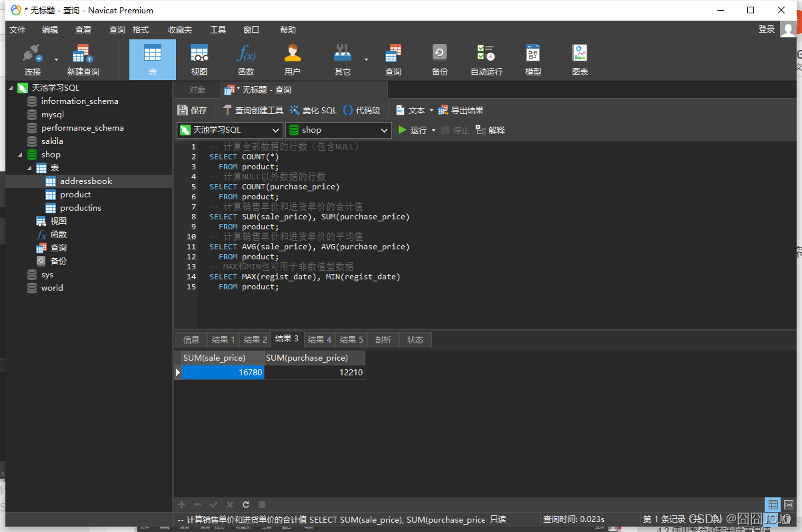Open the 连接 dropdown arrow

[x=56, y=60]
